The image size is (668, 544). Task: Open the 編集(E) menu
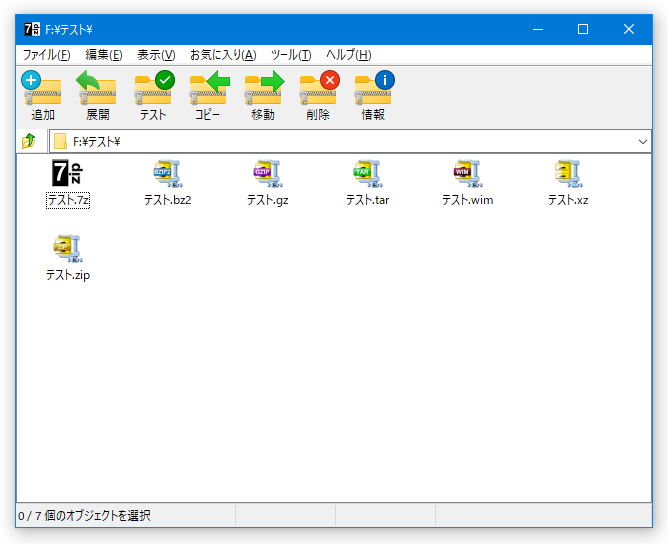click(104, 55)
